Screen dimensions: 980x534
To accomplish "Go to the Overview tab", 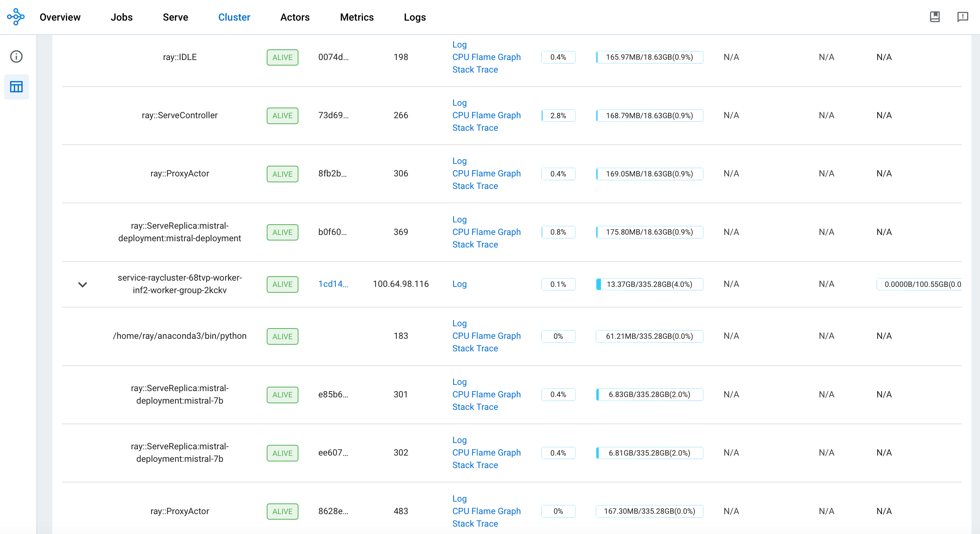I will click(60, 17).
